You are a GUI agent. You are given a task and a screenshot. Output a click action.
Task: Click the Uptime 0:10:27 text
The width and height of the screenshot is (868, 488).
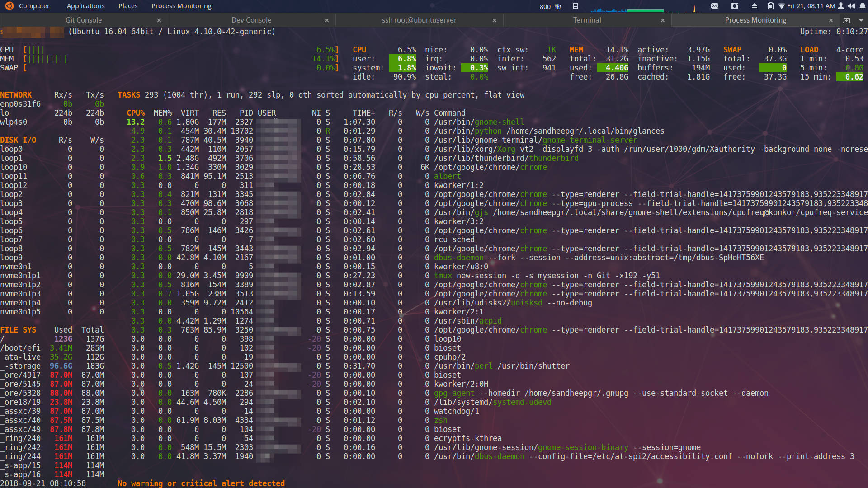point(834,32)
